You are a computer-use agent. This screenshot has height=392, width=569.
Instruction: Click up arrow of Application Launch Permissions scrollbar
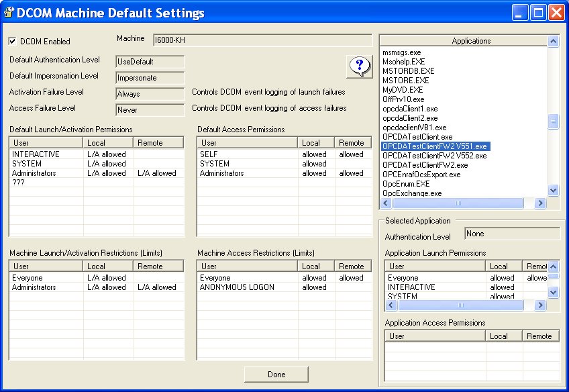pos(553,266)
